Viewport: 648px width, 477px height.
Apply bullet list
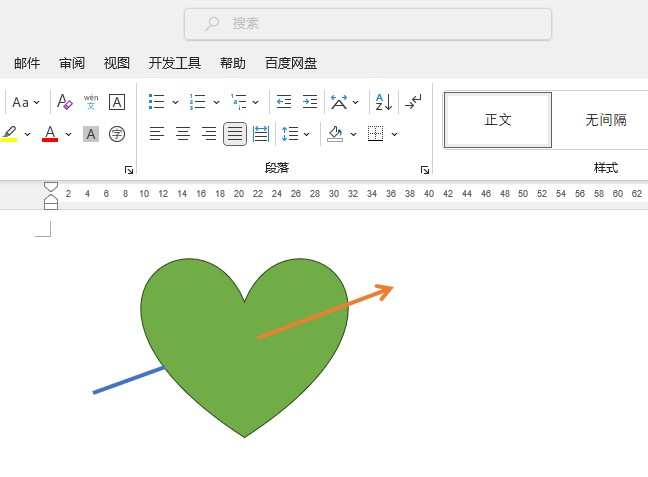click(157, 102)
